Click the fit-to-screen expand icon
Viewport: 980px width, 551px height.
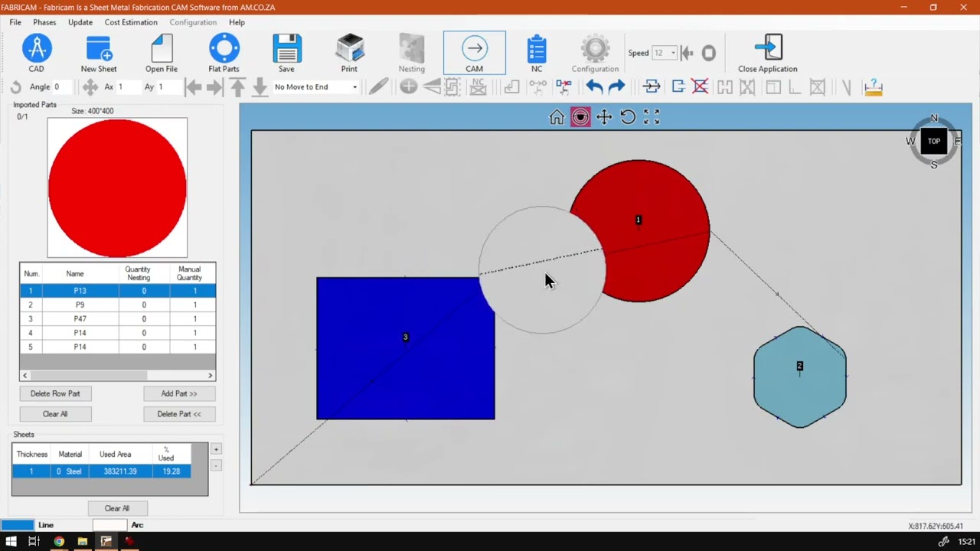[x=652, y=117]
